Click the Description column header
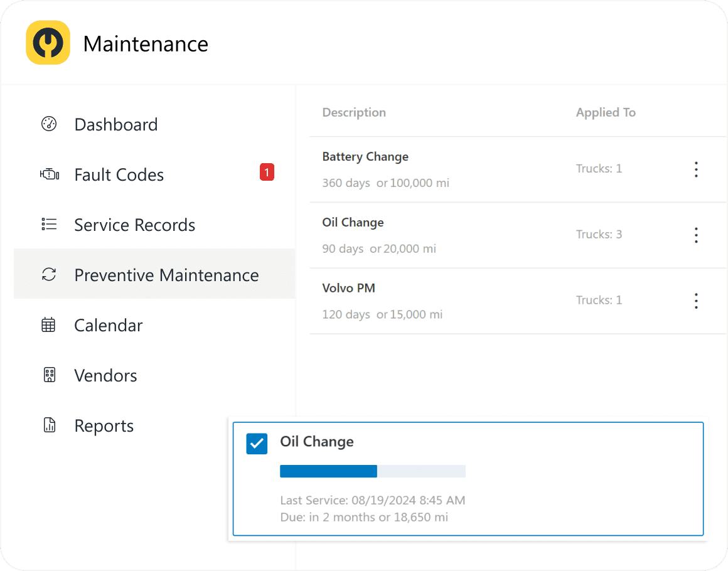This screenshot has width=728, height=571. point(354,112)
